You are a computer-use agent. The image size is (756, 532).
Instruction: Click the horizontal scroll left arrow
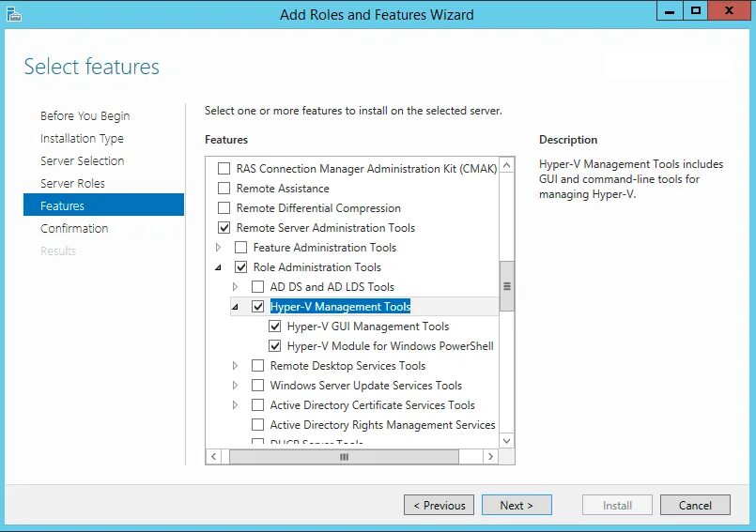click(214, 456)
